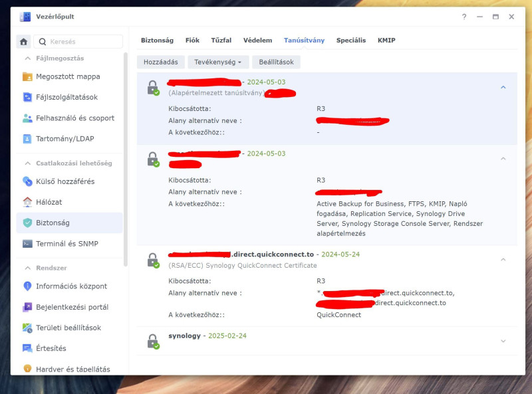
Task: Click the Beállítások button
Action: pyautogui.click(x=276, y=62)
